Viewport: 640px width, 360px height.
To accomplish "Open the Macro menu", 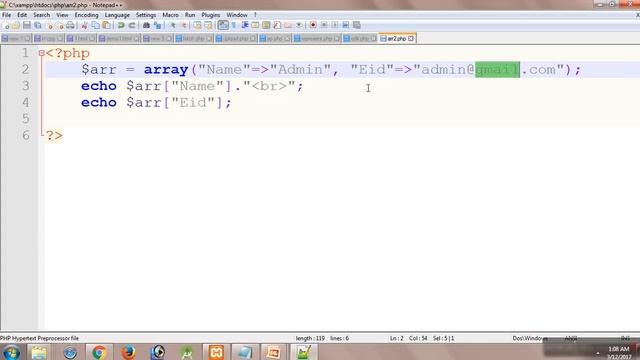I will [x=171, y=15].
